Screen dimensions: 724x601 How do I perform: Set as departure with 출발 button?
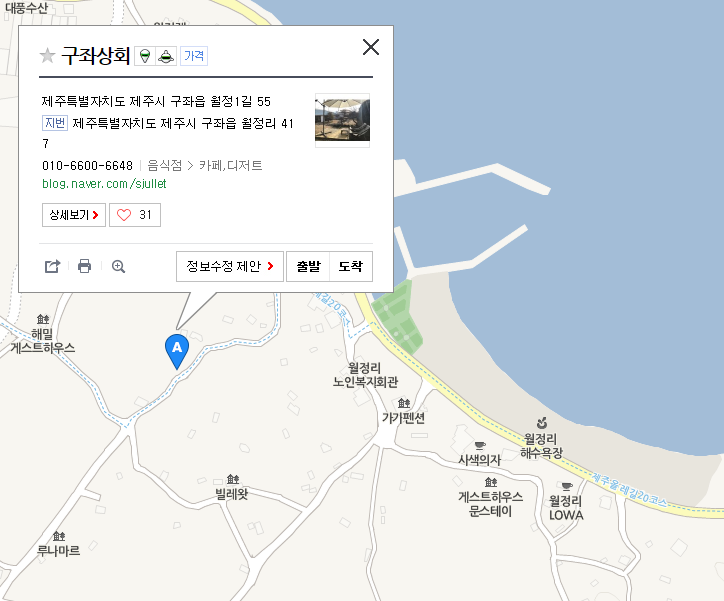308,266
